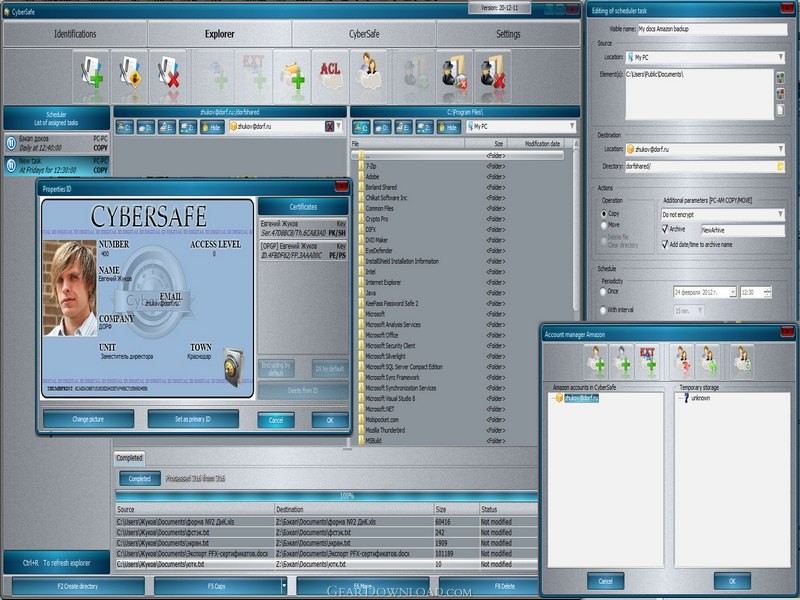
Task: Click Set as primary ID button
Action: 193,419
